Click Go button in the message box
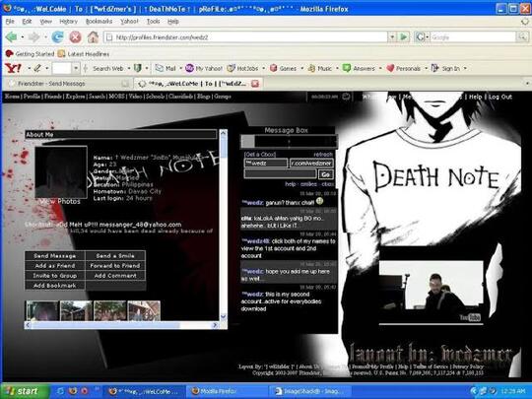Image resolution: width=532 pixels, height=399 pixels. coord(326,174)
